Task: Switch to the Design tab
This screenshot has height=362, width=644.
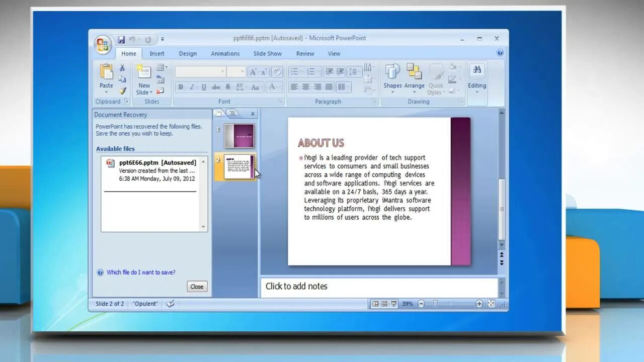Action: [x=188, y=54]
